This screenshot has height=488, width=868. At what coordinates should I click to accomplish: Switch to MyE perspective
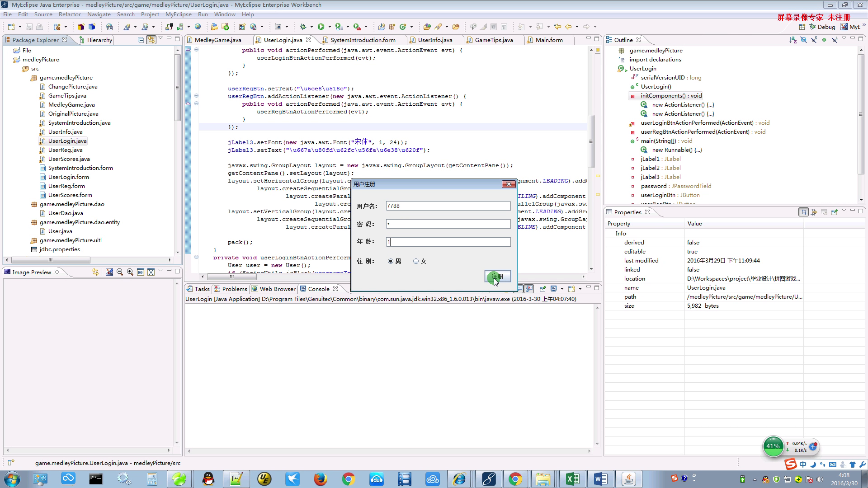851,27
